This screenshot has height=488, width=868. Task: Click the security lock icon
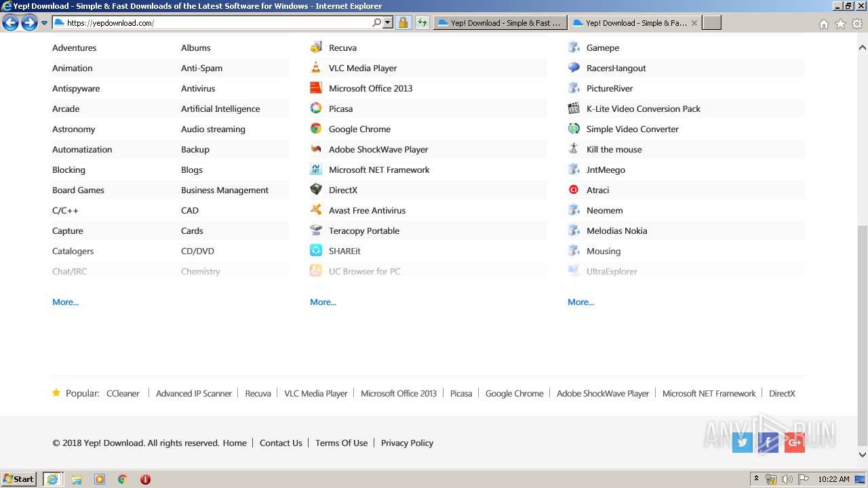(403, 22)
